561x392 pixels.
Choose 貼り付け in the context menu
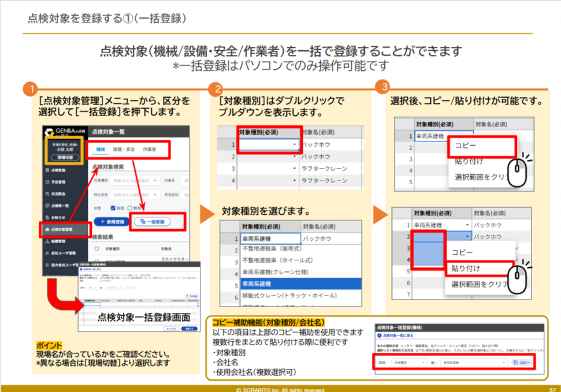pos(466,268)
